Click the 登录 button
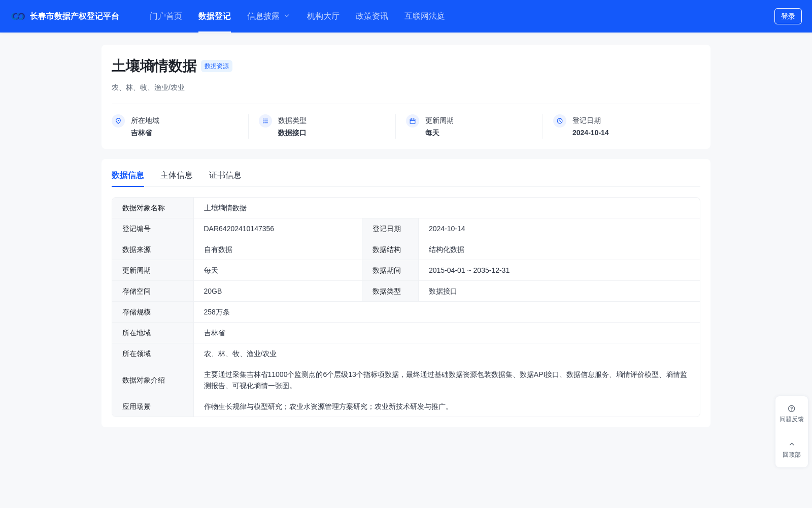The width and height of the screenshot is (812, 508). click(788, 16)
